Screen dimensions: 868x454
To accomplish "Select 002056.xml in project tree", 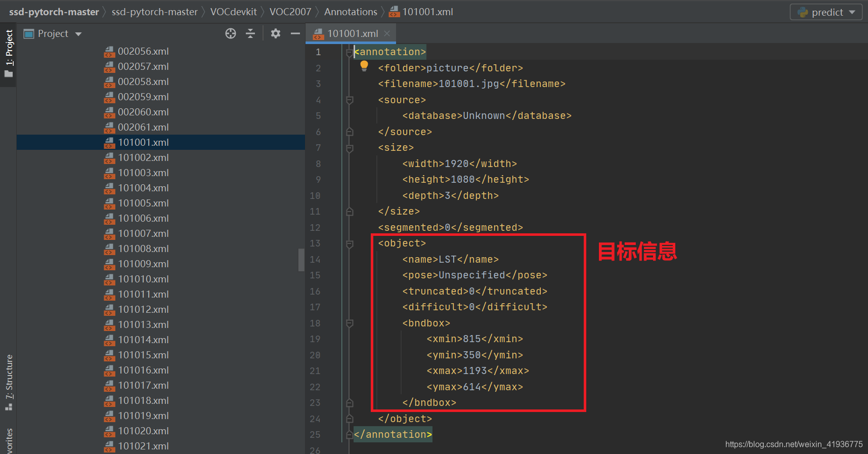I will [143, 51].
